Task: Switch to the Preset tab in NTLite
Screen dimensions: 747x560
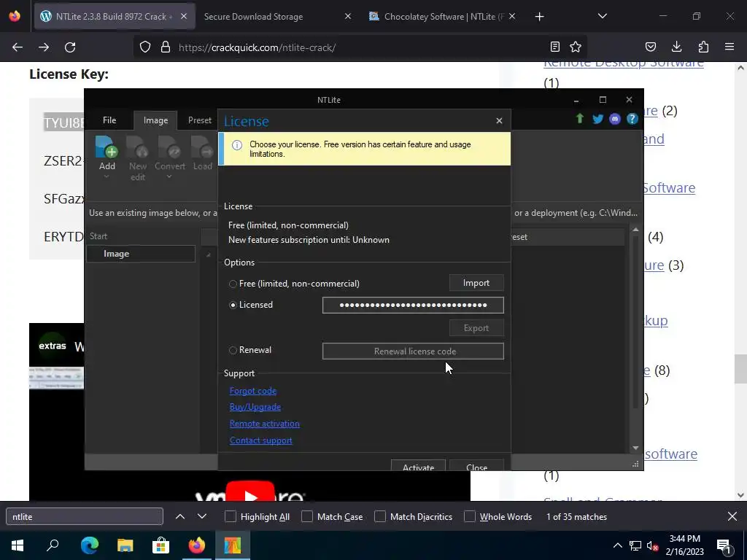Action: pos(200,120)
